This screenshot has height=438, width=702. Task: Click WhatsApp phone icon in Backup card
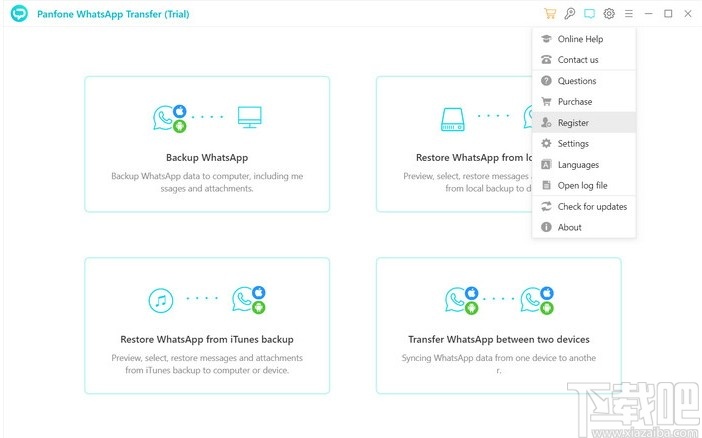click(x=170, y=118)
